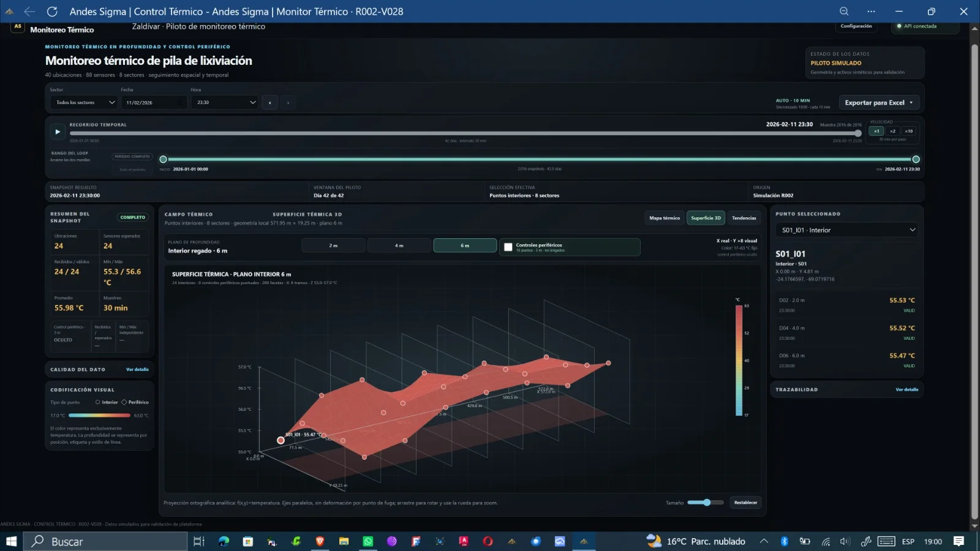The image size is (980, 551).
Task: Go to next time step arrow
Action: [288, 102]
